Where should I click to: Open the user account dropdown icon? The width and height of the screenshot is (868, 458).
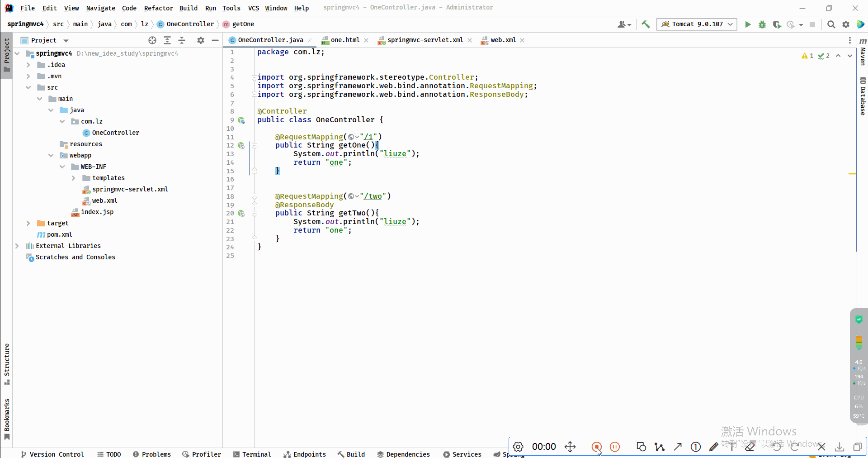pos(624,24)
